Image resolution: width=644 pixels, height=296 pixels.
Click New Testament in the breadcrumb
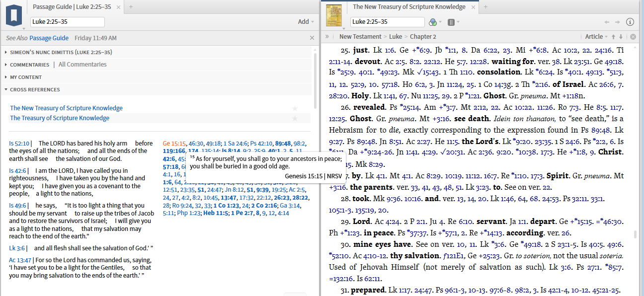click(360, 37)
